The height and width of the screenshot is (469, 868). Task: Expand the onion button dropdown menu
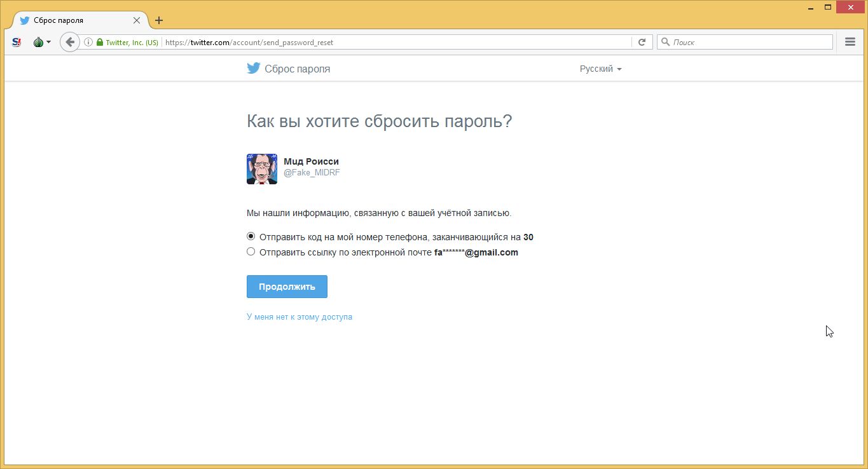click(49, 43)
